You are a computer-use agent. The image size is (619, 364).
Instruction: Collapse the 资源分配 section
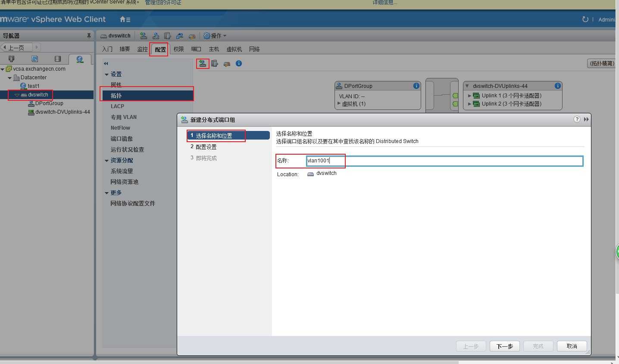click(106, 161)
